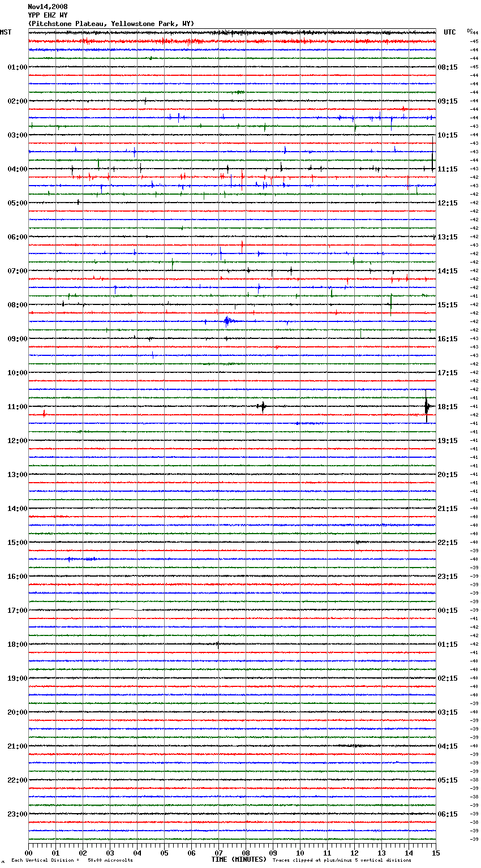Click the 23:15 UTC time label
481x868 pixels.
448,577
